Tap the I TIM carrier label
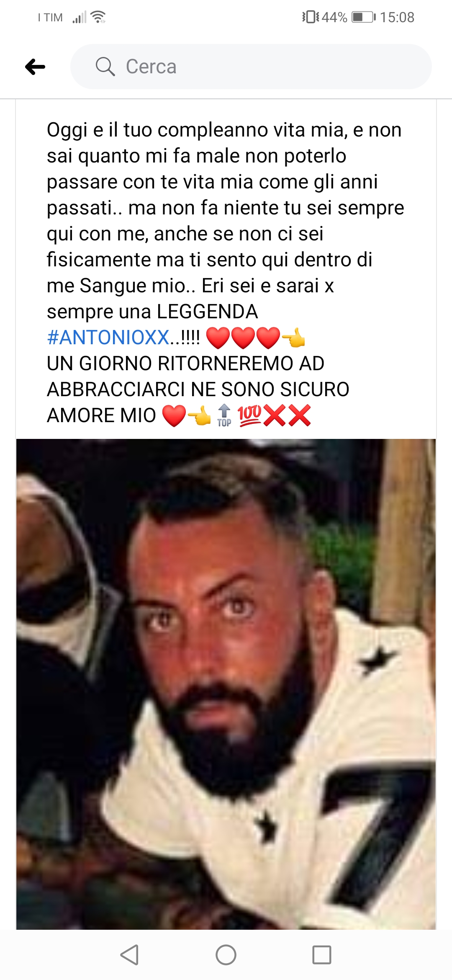The height and width of the screenshot is (980, 452). [x=50, y=18]
